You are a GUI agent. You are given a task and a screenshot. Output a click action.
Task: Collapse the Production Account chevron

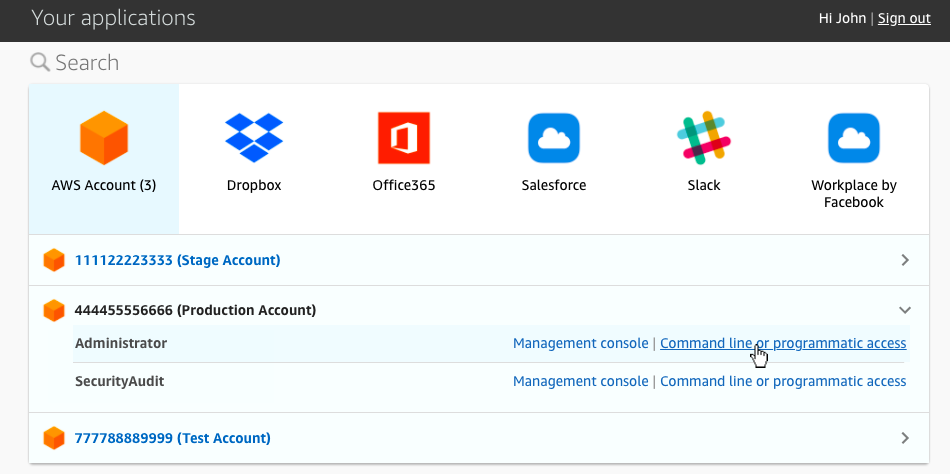click(905, 310)
